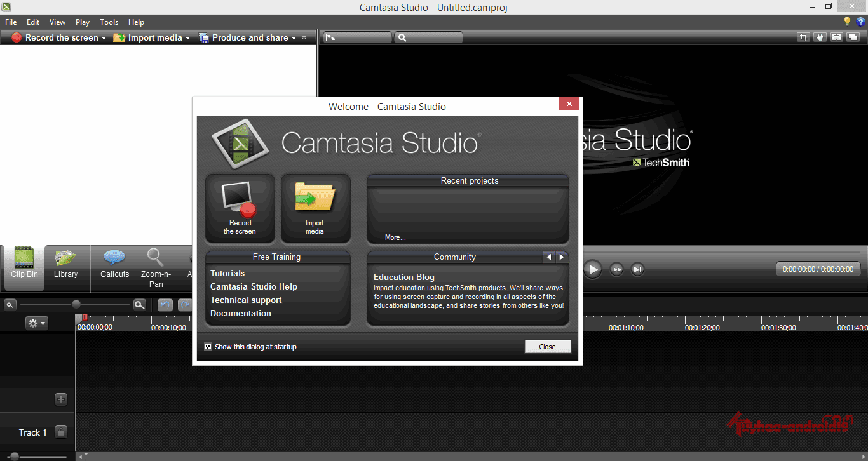Click the large Record the screen icon in Welcome dialog

tap(240, 208)
